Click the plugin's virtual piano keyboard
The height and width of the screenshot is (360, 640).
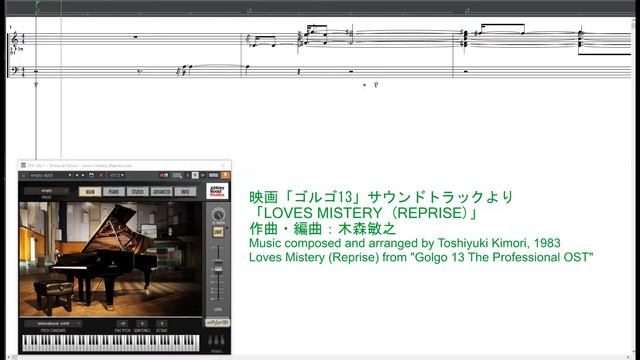point(111,343)
